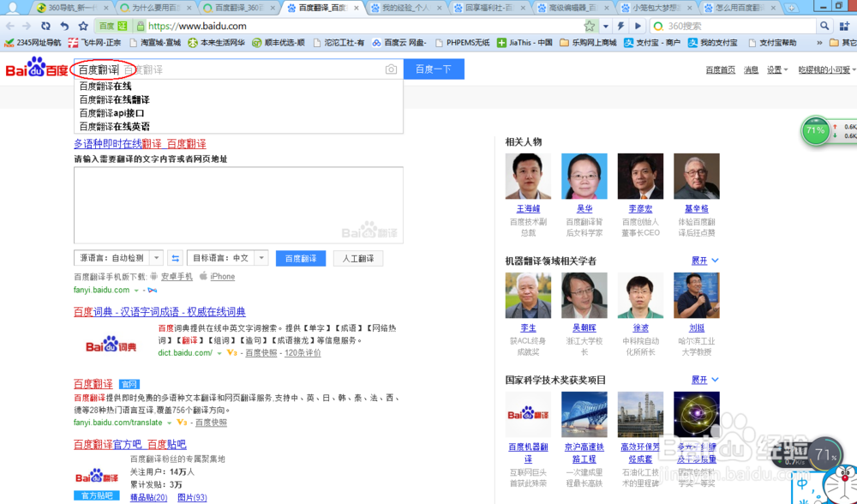Swap source and target languages
This screenshot has height=504, width=857.
pos(175,258)
